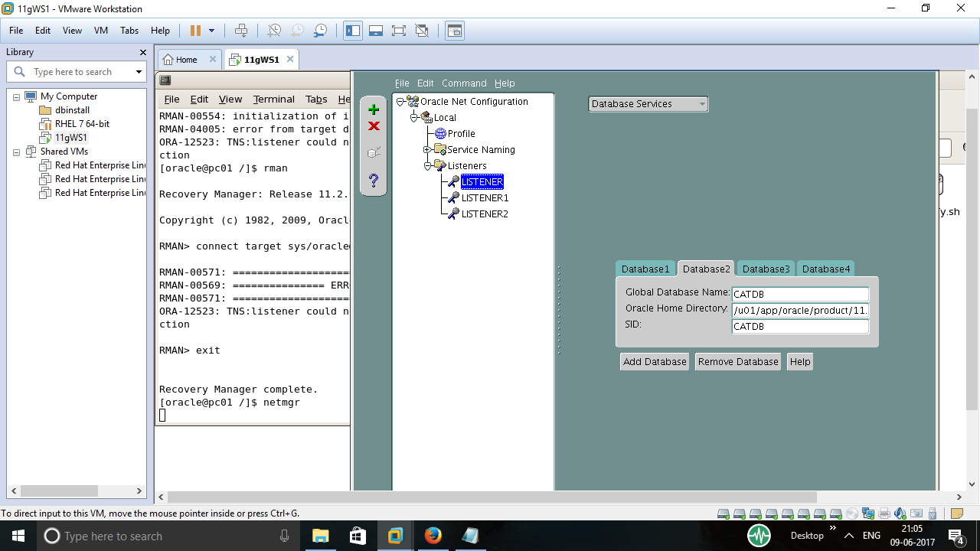Click the message log note icon
Viewport: 980px width, 551px height.
coord(956,514)
